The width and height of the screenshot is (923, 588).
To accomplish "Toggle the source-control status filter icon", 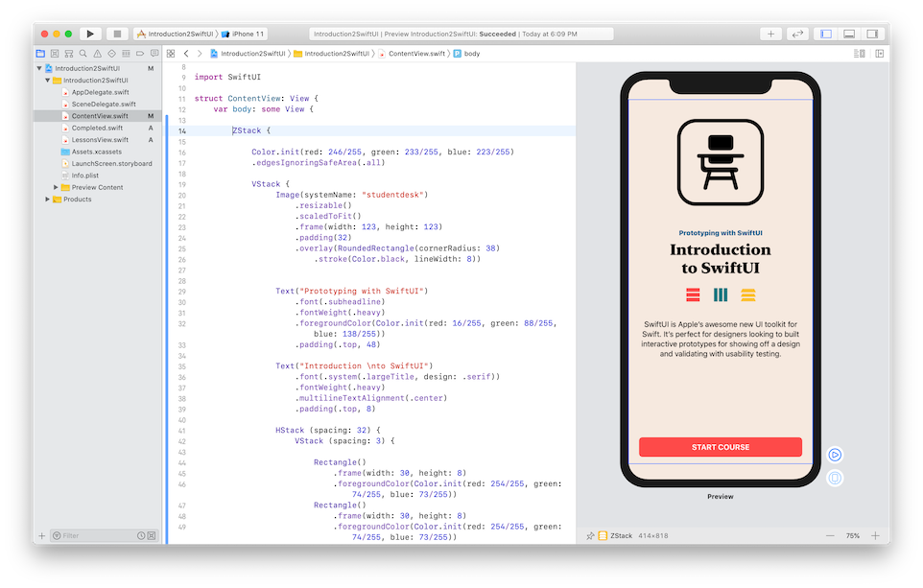I will [x=152, y=535].
